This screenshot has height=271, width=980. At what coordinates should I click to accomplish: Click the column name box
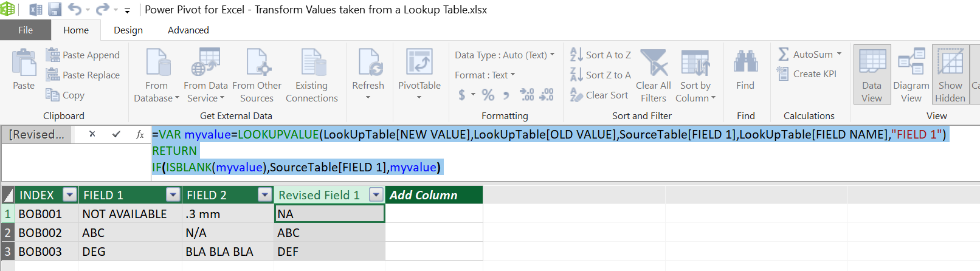(x=36, y=134)
